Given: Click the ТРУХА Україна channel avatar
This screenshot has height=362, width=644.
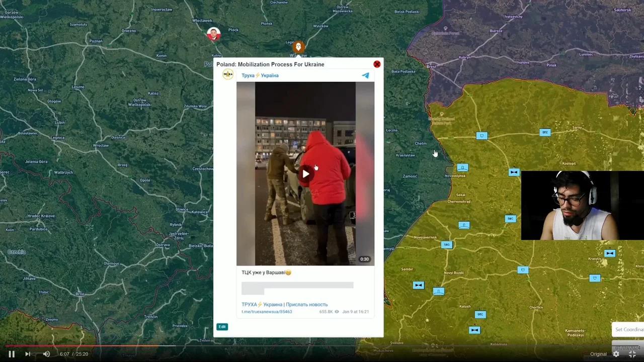Looking at the screenshot, I should (228, 74).
